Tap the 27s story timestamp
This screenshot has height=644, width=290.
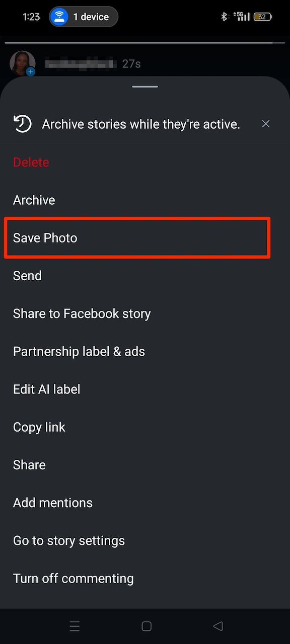click(x=132, y=63)
